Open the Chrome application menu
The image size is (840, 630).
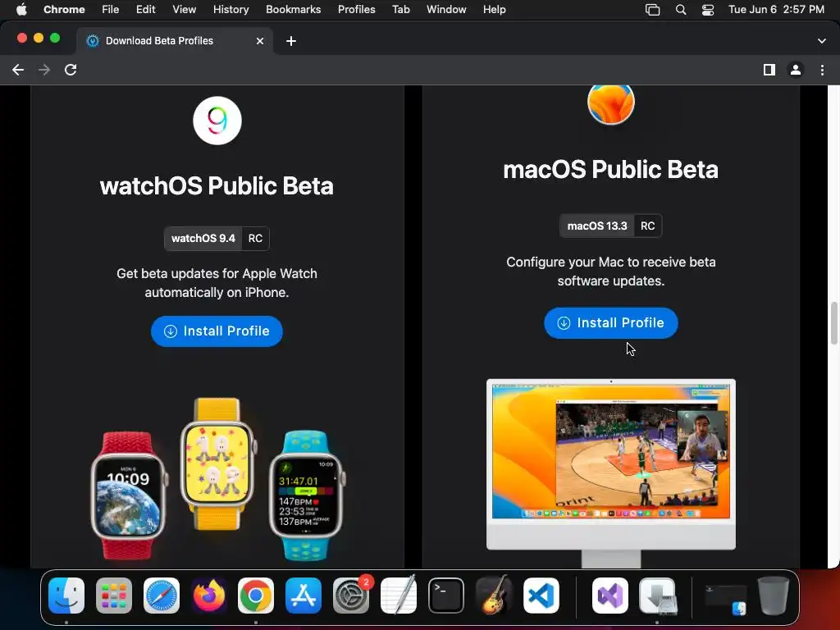64,10
